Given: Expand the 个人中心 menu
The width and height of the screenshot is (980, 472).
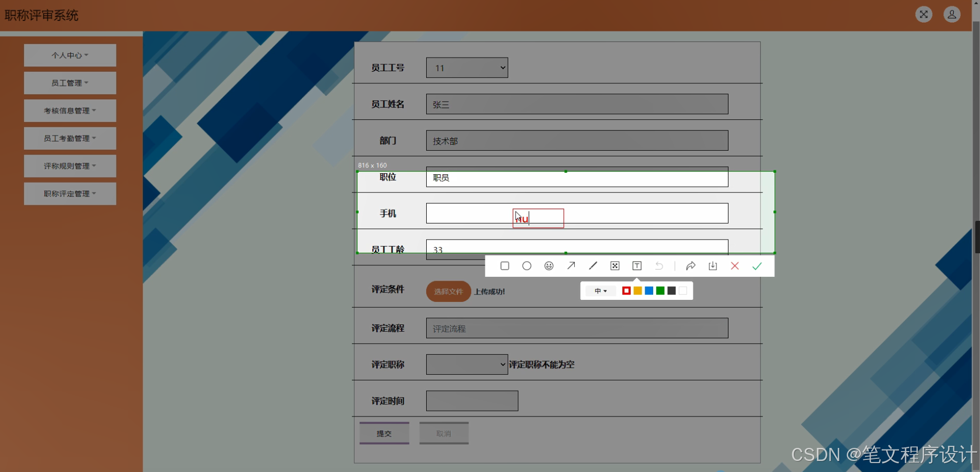Looking at the screenshot, I should point(70,55).
